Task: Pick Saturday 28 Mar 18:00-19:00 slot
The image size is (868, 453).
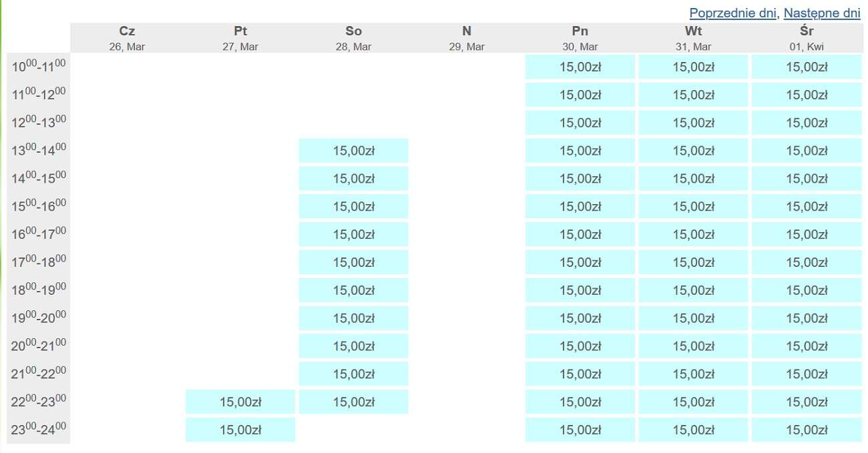Action: coord(354,290)
